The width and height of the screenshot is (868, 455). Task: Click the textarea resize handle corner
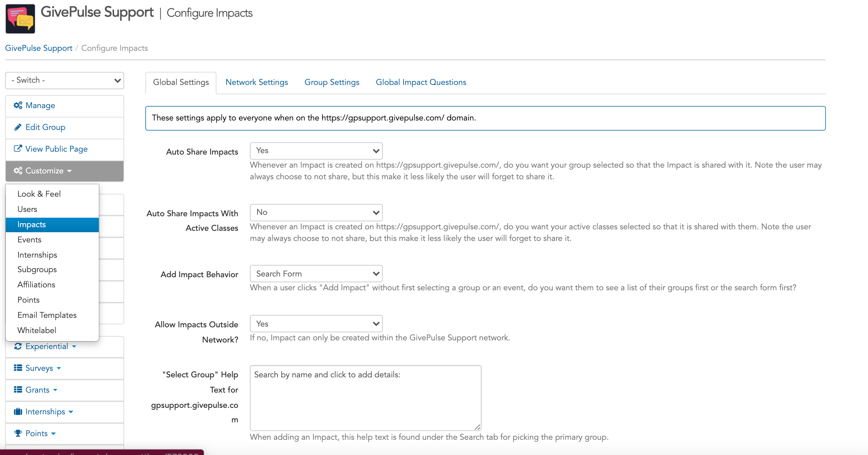click(477, 427)
